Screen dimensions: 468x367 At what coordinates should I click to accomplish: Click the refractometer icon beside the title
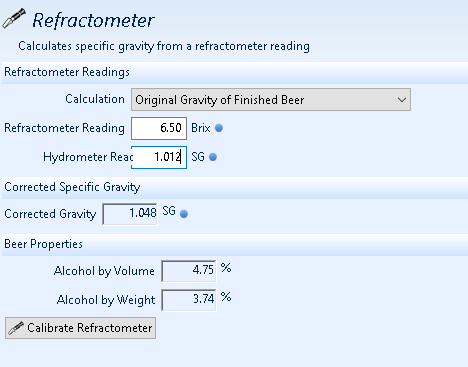click(14, 18)
